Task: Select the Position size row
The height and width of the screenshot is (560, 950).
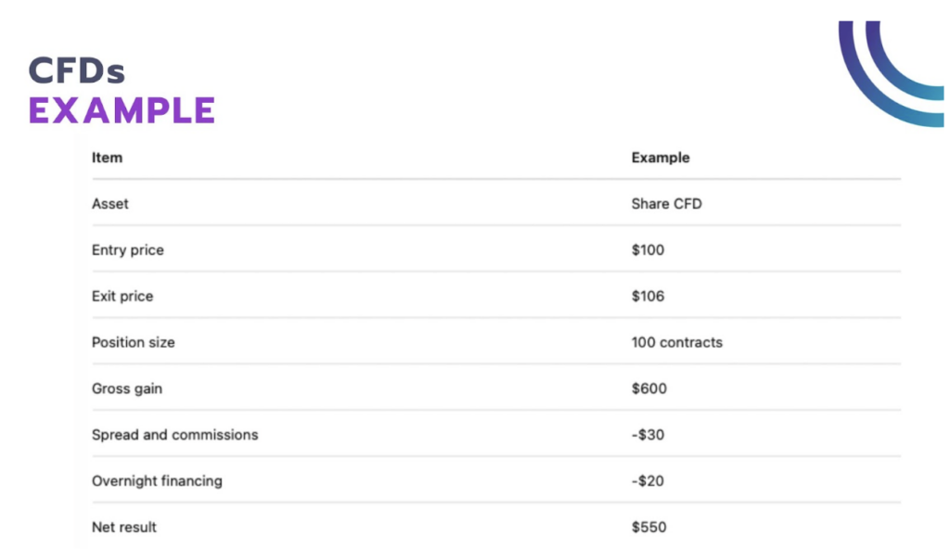Action: [133, 342]
